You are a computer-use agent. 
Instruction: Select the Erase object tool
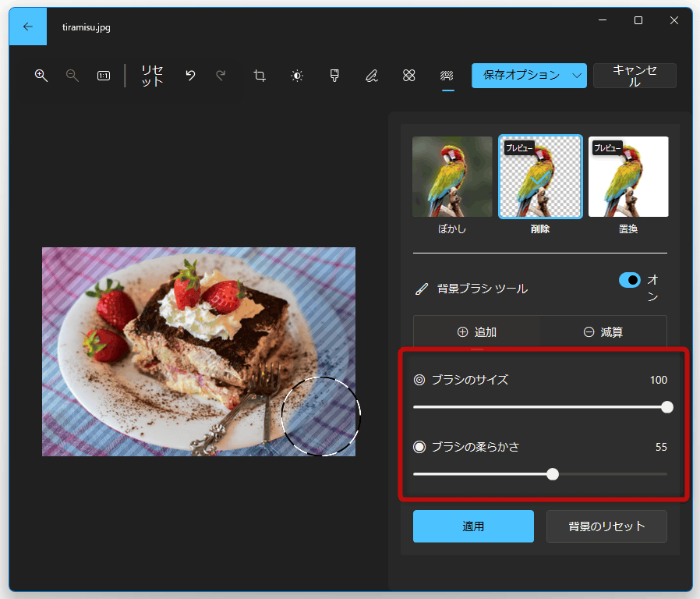(x=409, y=76)
